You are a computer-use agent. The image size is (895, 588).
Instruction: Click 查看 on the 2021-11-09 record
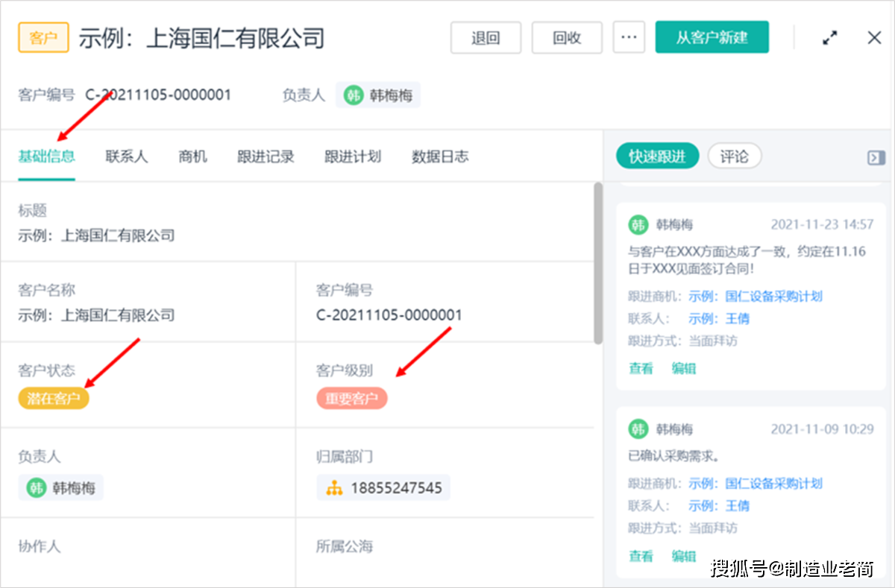tap(641, 556)
